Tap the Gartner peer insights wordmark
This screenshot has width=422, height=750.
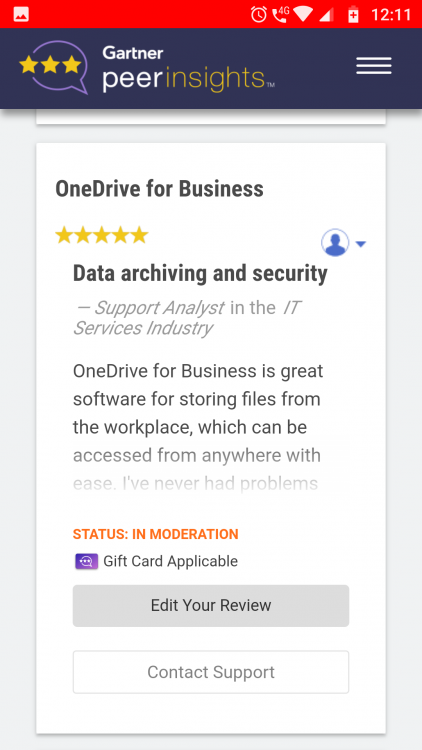click(189, 69)
